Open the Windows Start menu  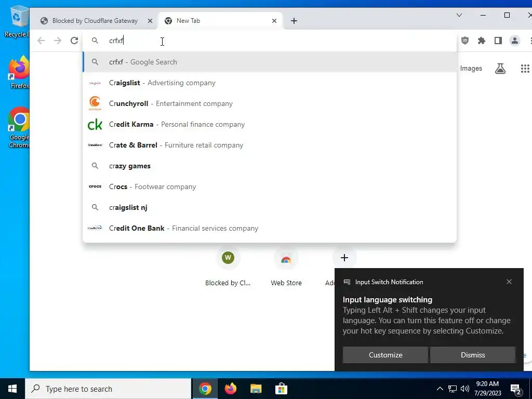(12, 389)
